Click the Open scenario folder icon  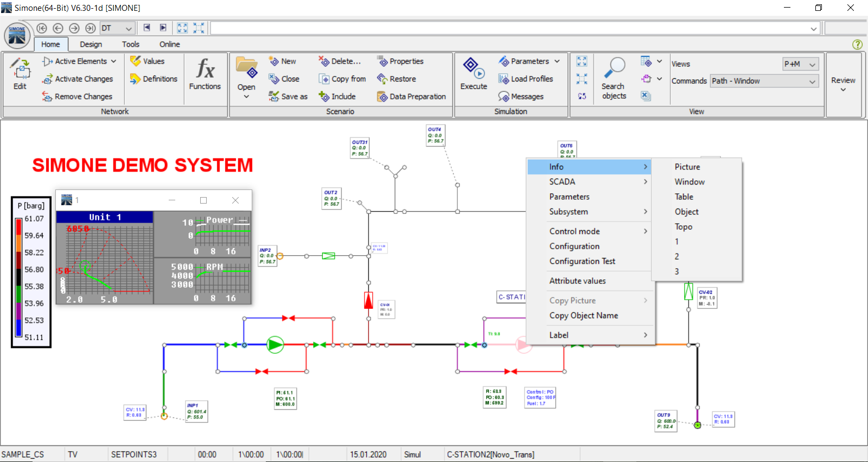pyautogui.click(x=246, y=69)
